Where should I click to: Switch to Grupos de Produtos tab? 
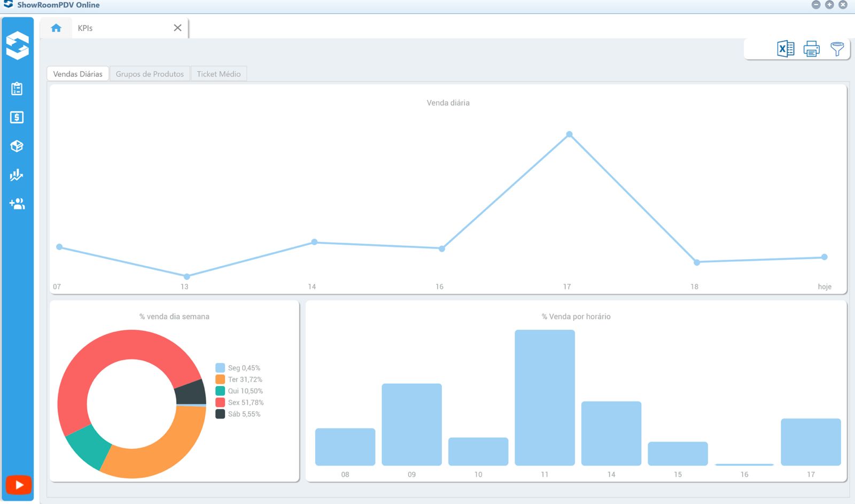tap(150, 74)
